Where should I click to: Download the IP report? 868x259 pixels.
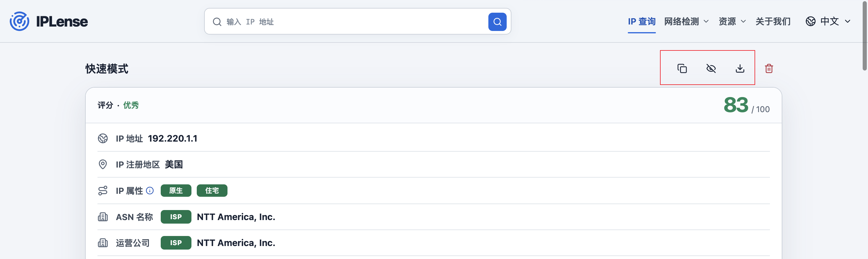pyautogui.click(x=739, y=69)
